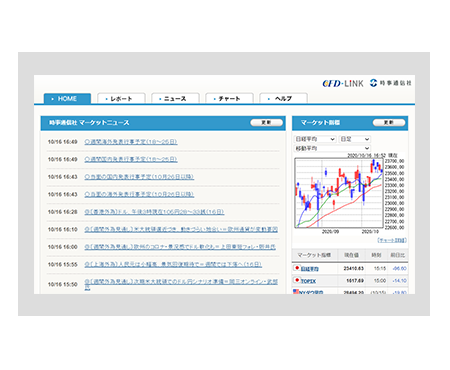This screenshot has width=450, height=370.
Task: Click the CFD-LINK logo
Action: (x=343, y=83)
